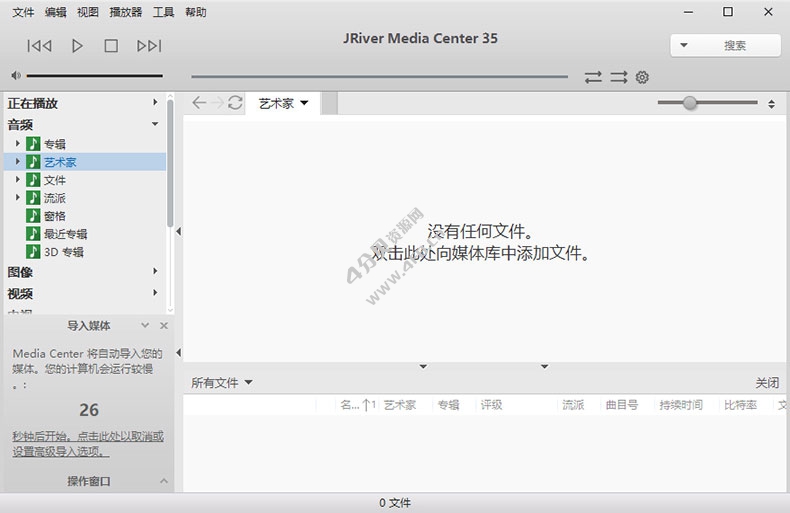Viewport: 790px width, 513px height.
Task: Expand the 操作窗口 panel chevron
Action: [x=164, y=481]
